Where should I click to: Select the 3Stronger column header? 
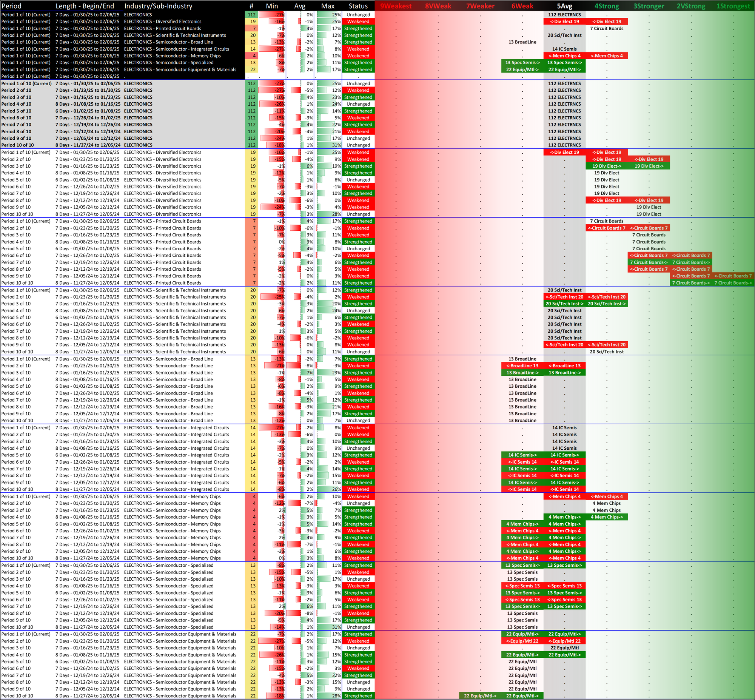click(649, 6)
